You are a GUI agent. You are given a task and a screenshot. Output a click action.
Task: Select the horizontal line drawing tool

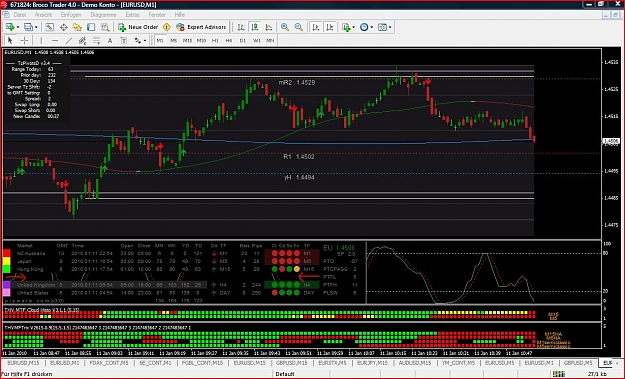coord(55,40)
